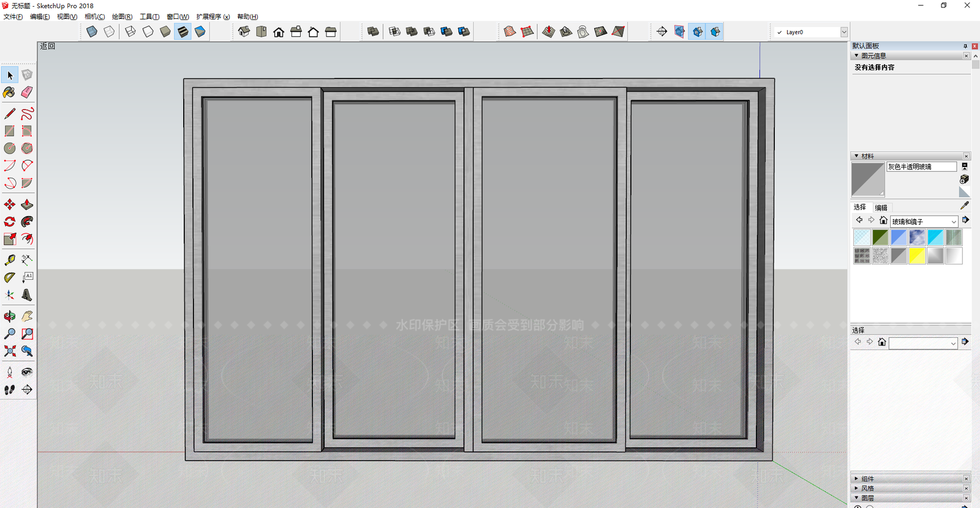The image size is (980, 508).
Task: Click the Zoom Extents tool
Action: [x=10, y=351]
